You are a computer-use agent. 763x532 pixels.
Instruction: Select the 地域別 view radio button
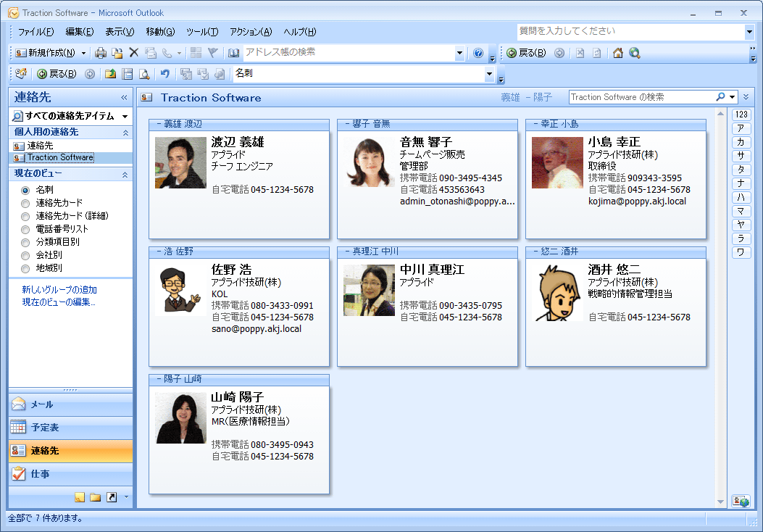(25, 269)
